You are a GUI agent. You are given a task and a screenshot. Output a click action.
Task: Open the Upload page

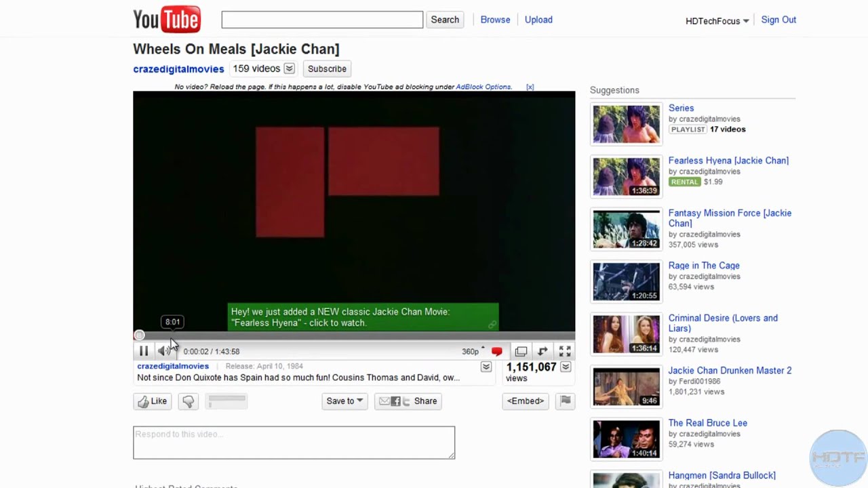pyautogui.click(x=538, y=20)
